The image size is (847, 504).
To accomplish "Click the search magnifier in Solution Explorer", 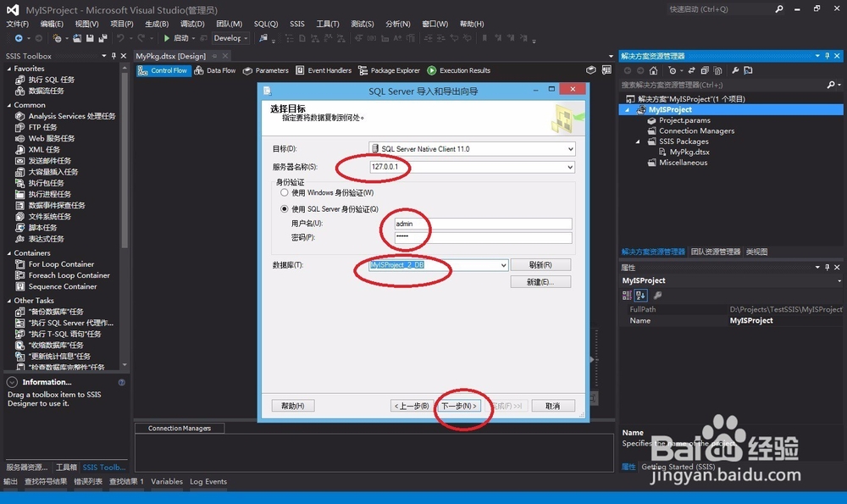I will (x=831, y=85).
